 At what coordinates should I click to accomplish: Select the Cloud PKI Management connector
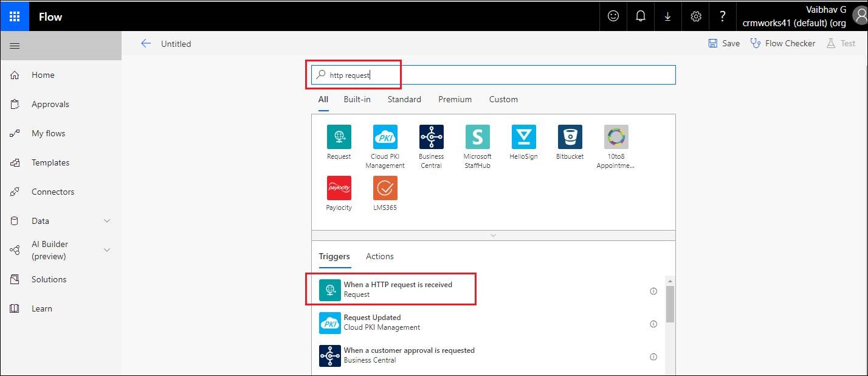[x=385, y=137]
